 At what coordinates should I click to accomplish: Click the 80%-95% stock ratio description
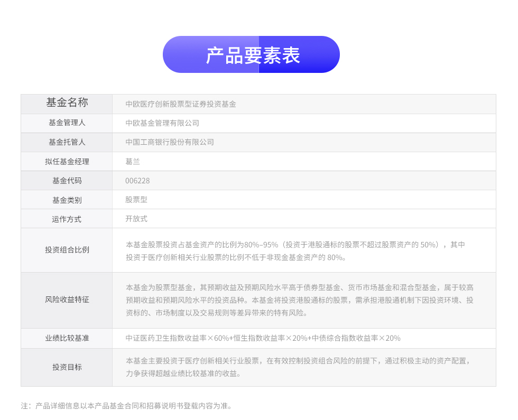tap(295, 251)
